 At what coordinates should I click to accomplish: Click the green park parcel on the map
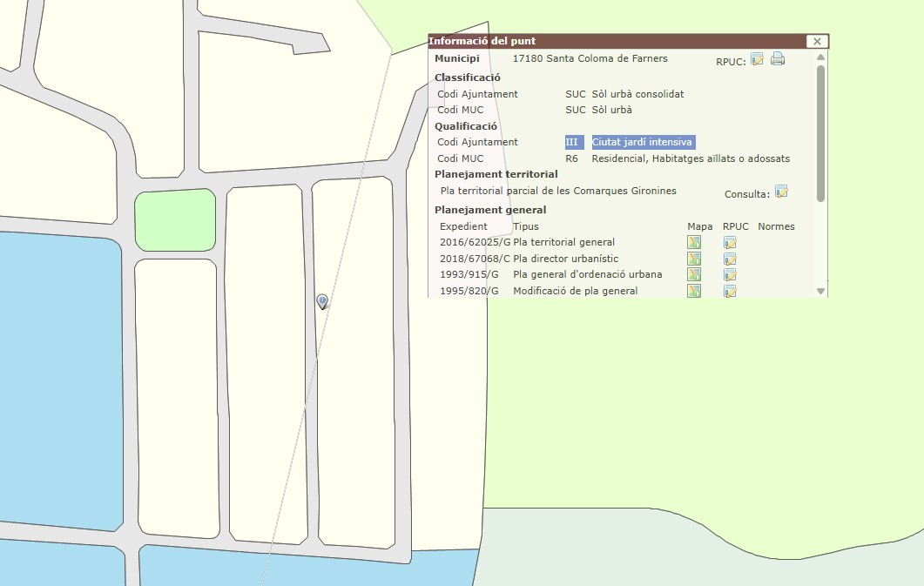click(x=174, y=220)
